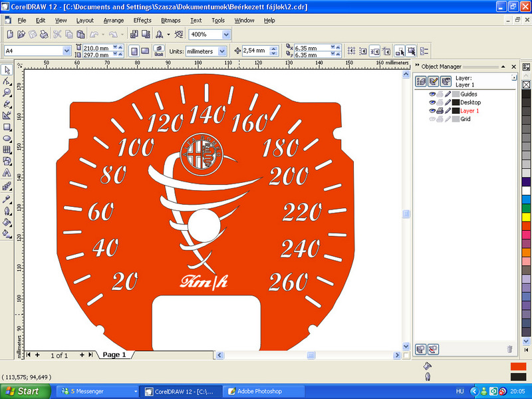Open 5 Messenger taskbar button
Image resolution: width=532 pixels, height=399 pixels.
point(97,391)
